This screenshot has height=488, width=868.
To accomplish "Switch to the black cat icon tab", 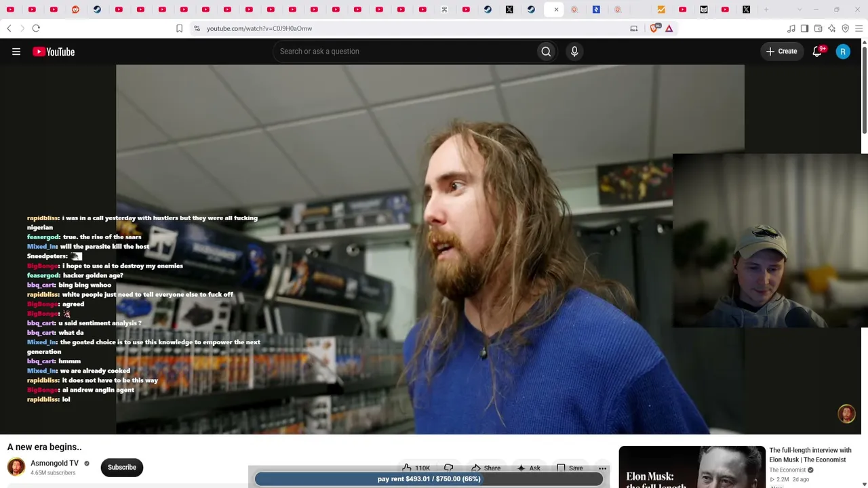I will pos(704,9).
